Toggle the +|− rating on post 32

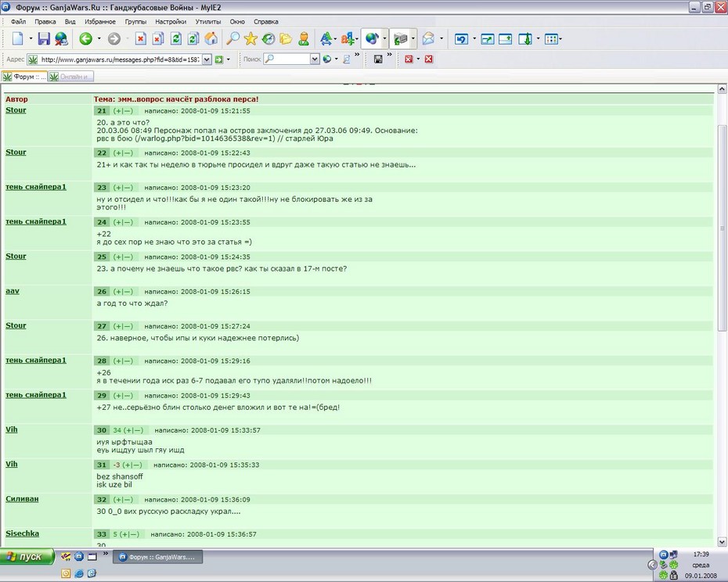click(123, 499)
